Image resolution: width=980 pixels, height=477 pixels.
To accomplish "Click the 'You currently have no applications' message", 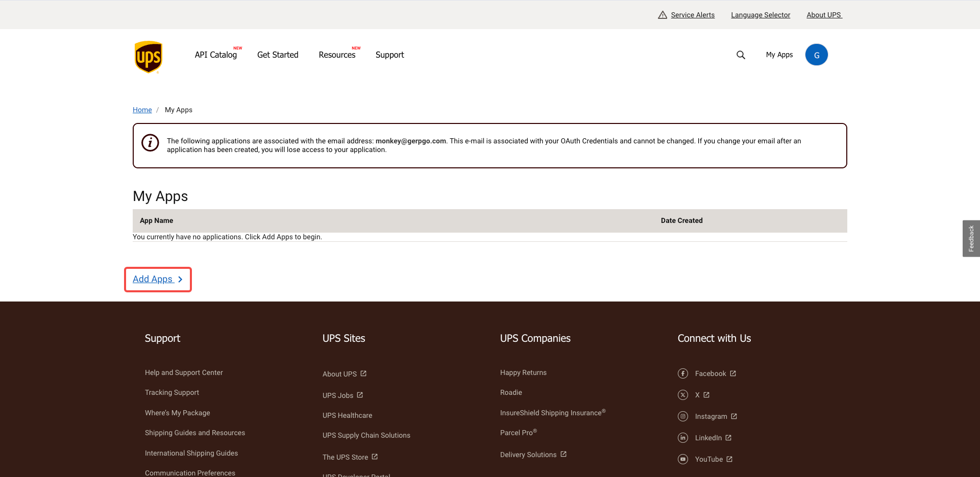I will coord(227,237).
